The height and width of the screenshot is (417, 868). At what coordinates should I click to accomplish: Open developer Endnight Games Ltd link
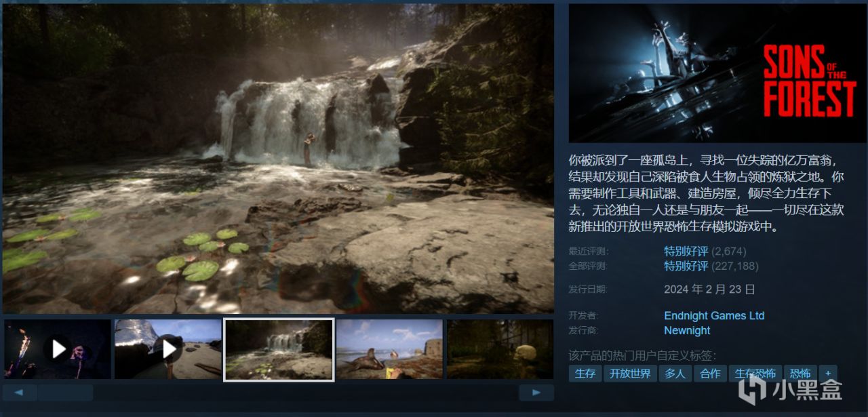[714, 315]
